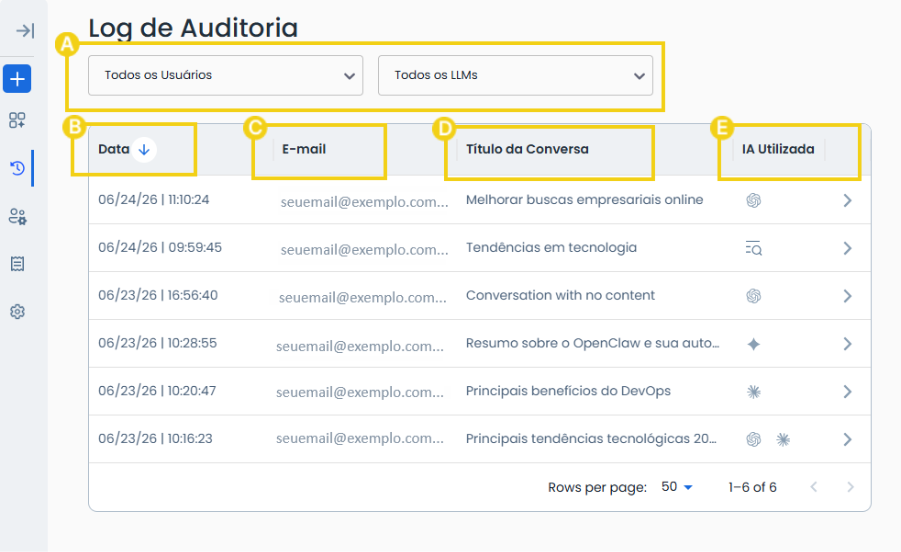Expand the Tendências em tecnologia row chevron
The height and width of the screenshot is (552, 901).
click(848, 248)
